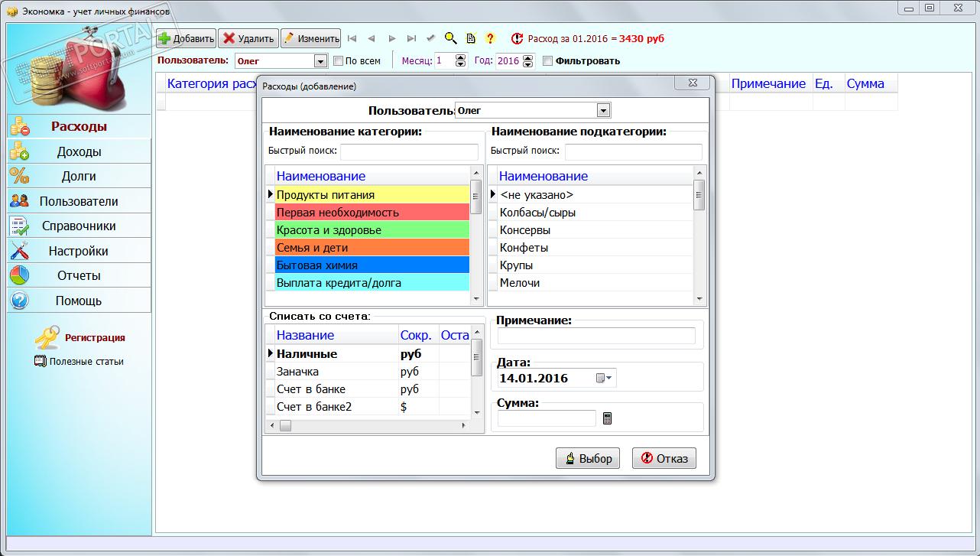Click the red expense total icon
The width and height of the screenshot is (980, 556).
pos(518,38)
